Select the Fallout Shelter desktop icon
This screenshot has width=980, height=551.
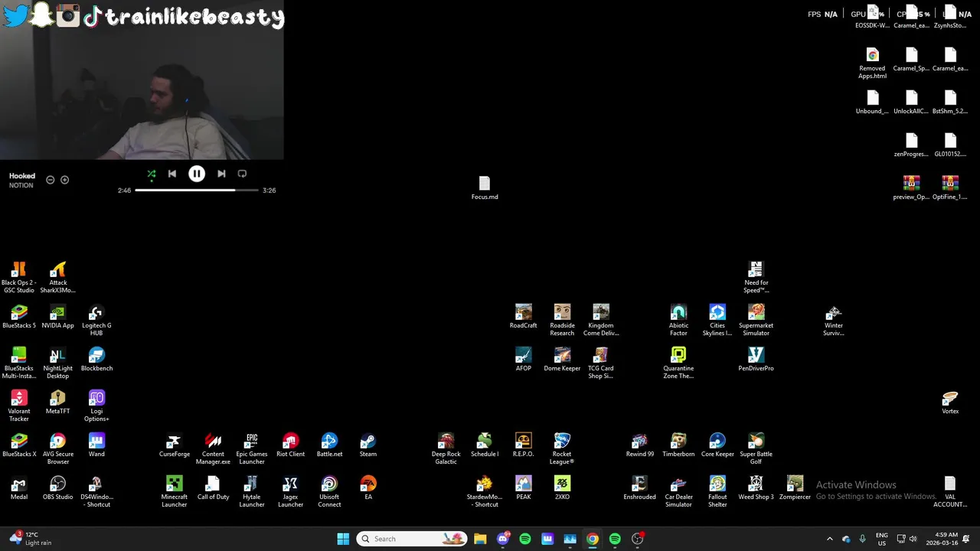[717, 491]
